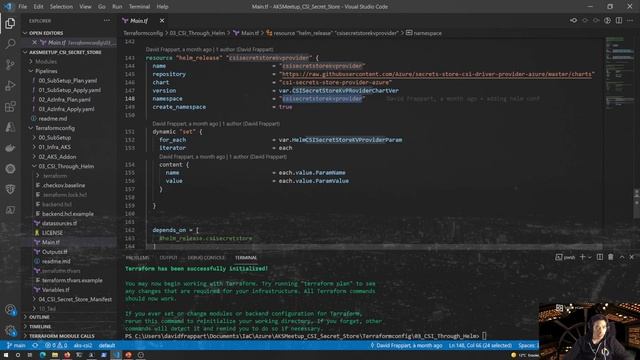Image resolution: width=640 pixels, height=360 pixels.
Task: Click the main branch status bar item
Action: click(16, 345)
